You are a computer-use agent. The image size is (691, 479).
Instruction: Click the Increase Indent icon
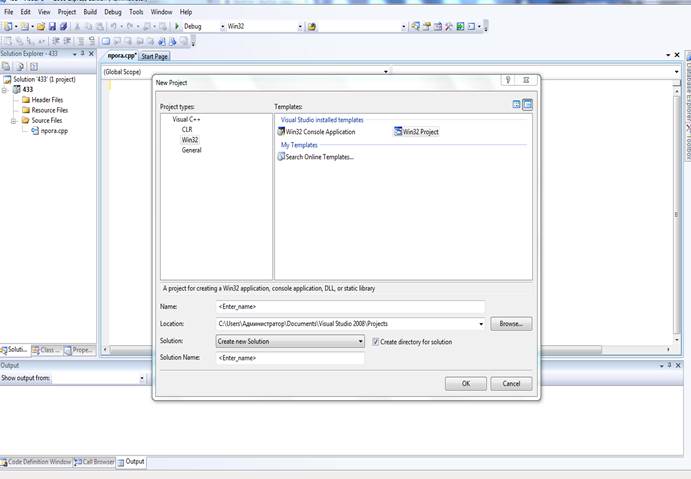pos(67,41)
